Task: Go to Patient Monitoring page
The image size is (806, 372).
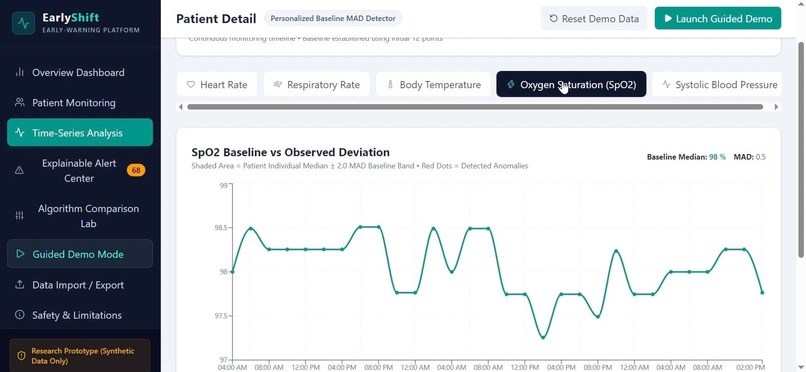Action: click(80, 103)
